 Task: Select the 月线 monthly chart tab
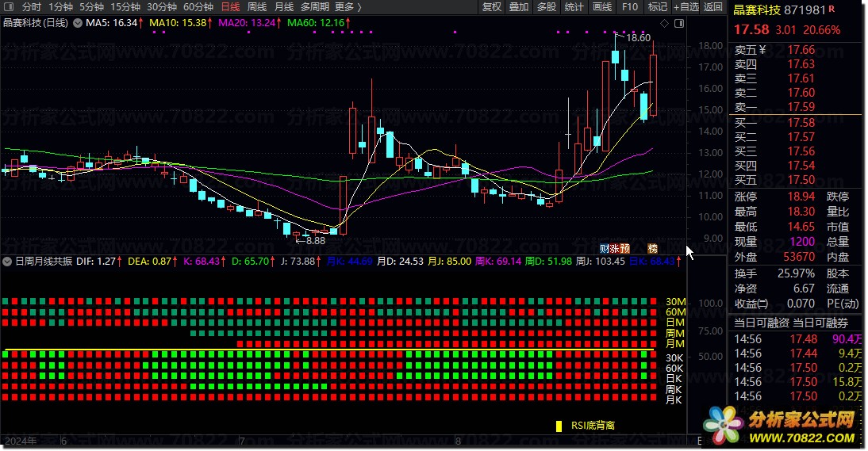(x=284, y=7)
